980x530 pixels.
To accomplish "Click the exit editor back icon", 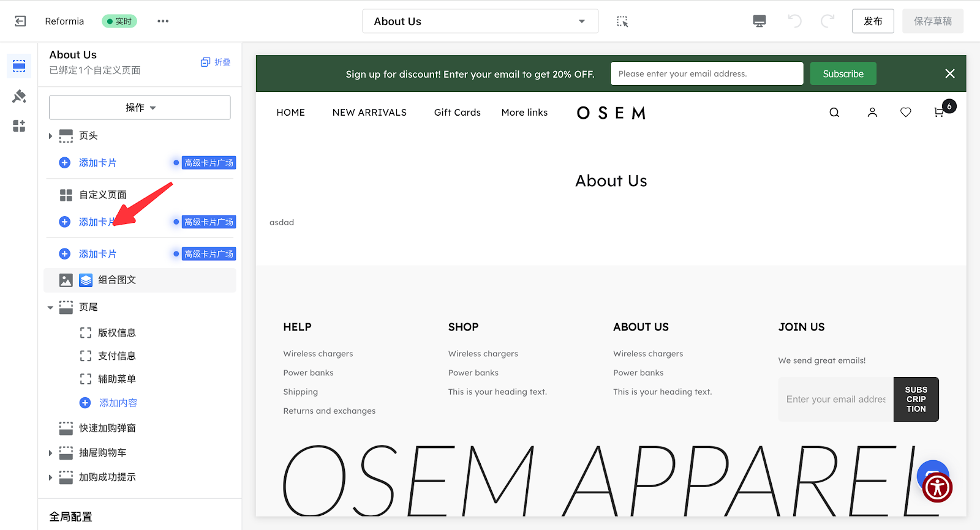I will (20, 21).
